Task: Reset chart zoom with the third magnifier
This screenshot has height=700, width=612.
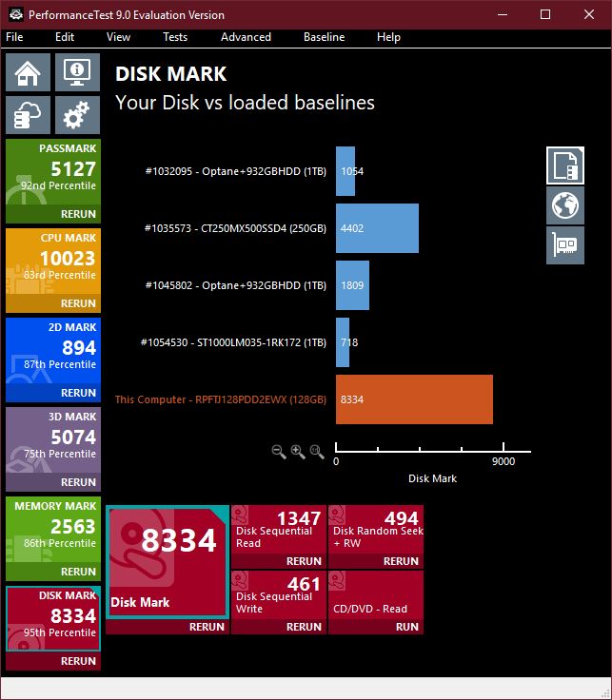Action: point(317,452)
